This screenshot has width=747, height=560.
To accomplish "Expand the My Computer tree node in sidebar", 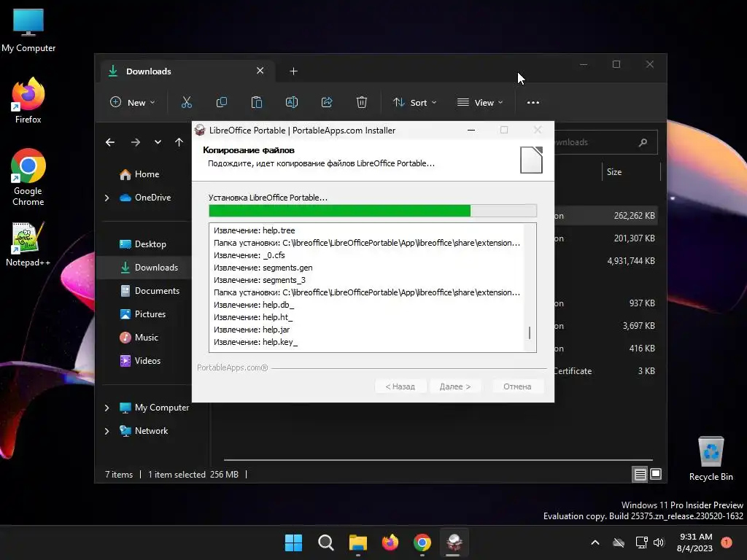I will point(107,408).
